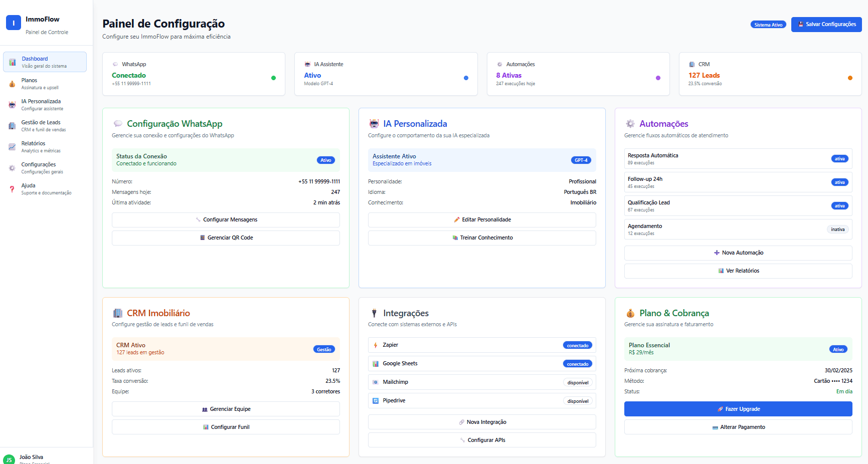
Task: Toggle the Ativo badge on Status da Conexão
Action: (x=326, y=160)
